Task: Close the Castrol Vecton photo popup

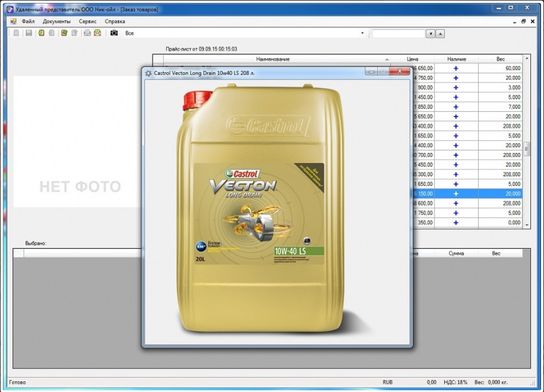Action: tap(399, 71)
